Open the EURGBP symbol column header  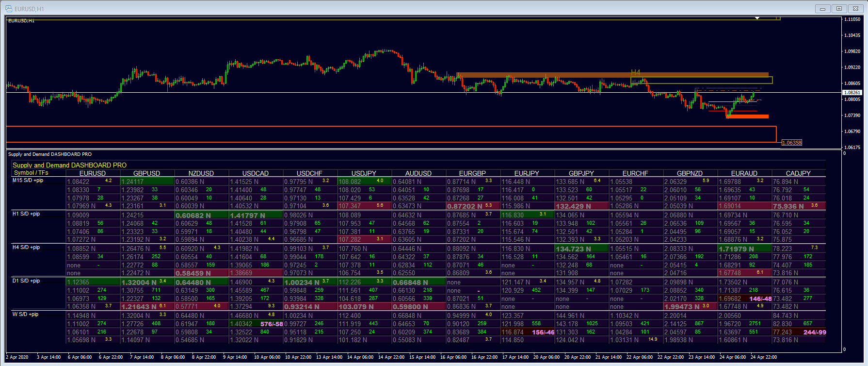[x=473, y=173]
